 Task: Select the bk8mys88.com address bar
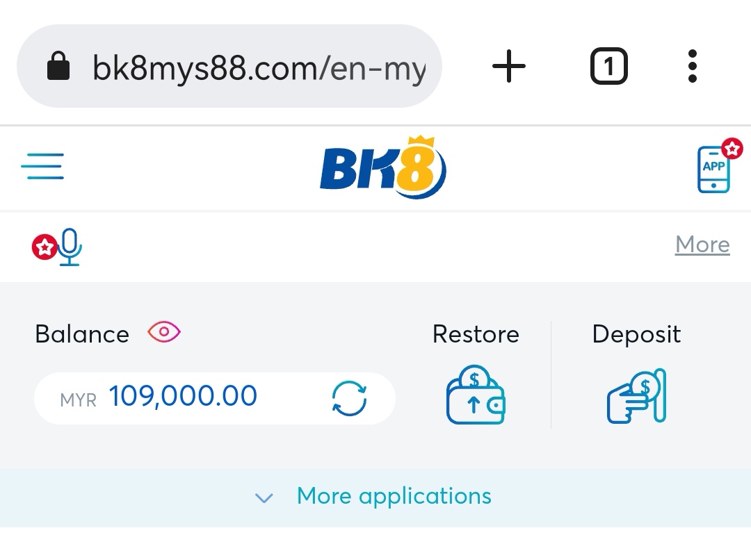(x=229, y=66)
